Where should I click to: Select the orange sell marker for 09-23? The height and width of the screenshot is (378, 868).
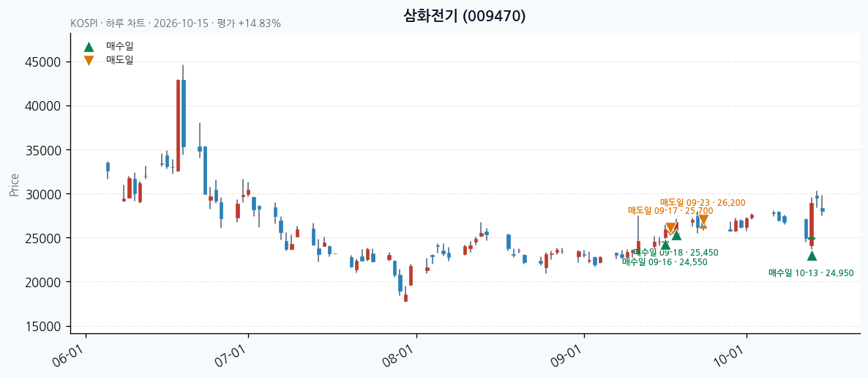pyautogui.click(x=703, y=220)
